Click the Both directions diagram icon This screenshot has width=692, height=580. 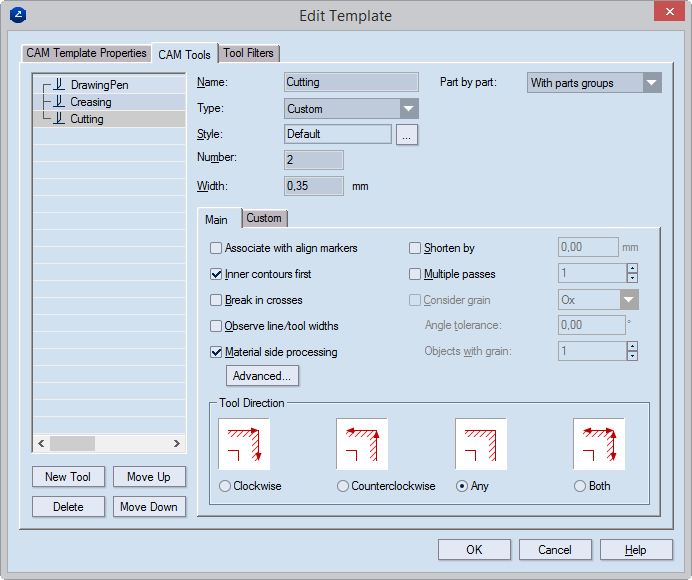point(598,443)
